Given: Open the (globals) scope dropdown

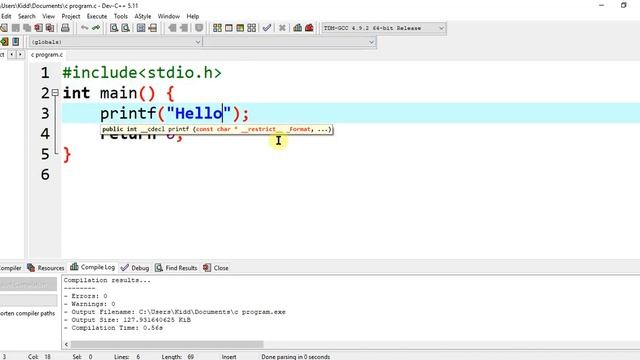Looking at the screenshot, I should click(116, 42).
